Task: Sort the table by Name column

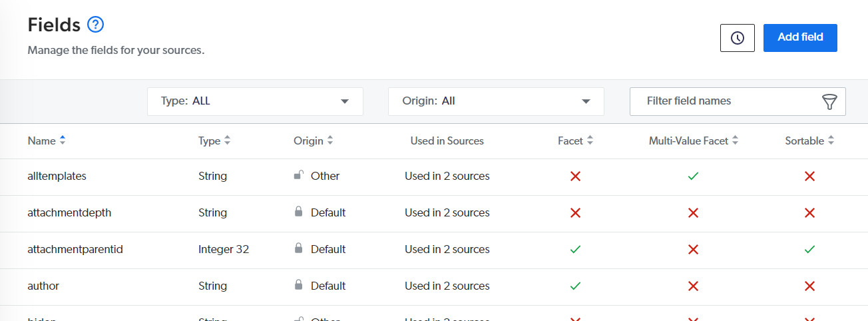Action: pyautogui.click(x=47, y=141)
